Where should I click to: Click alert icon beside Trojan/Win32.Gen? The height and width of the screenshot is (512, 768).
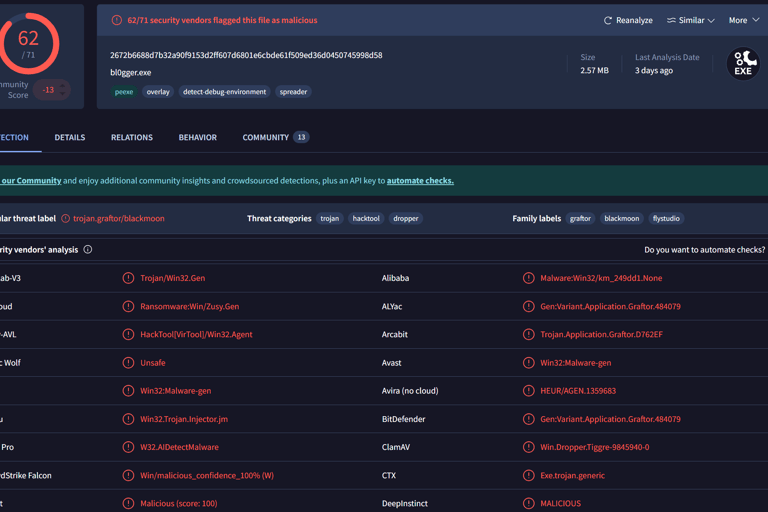pos(128,278)
